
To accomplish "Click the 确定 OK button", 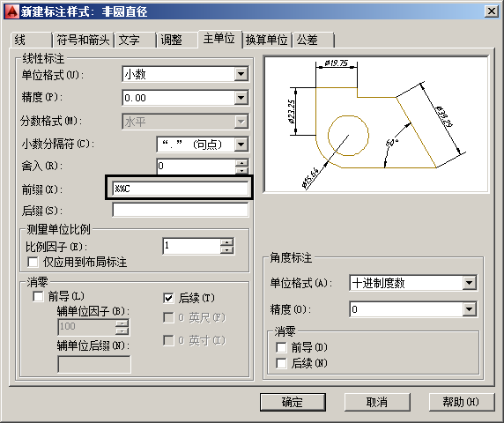I will click(293, 402).
